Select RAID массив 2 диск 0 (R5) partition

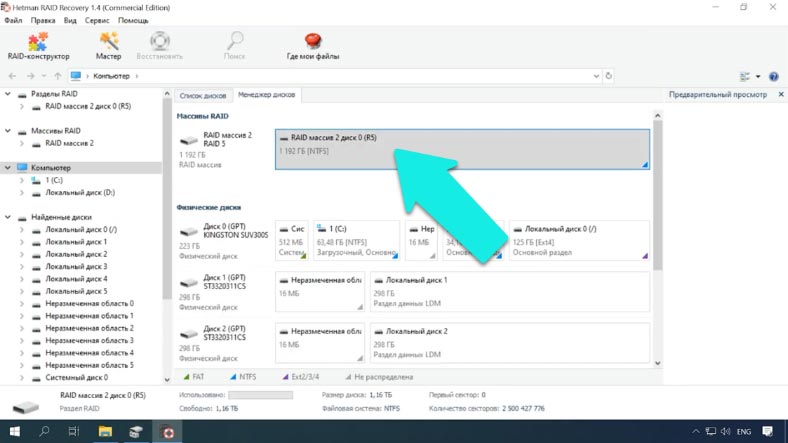click(x=462, y=149)
